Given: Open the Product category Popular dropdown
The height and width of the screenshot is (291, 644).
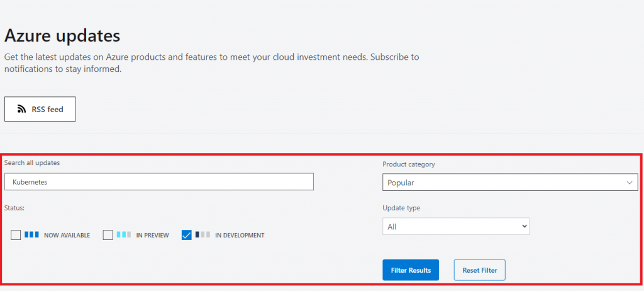Looking at the screenshot, I should [510, 183].
